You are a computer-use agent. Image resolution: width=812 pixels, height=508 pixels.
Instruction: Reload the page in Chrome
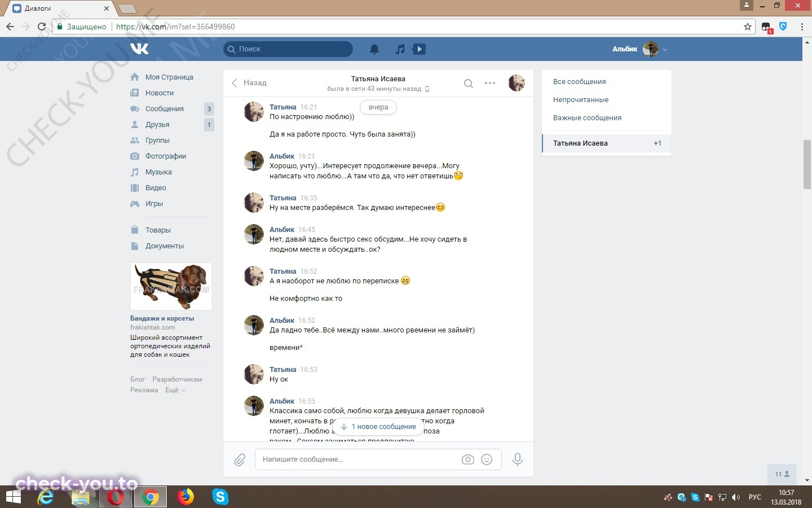pos(42,27)
